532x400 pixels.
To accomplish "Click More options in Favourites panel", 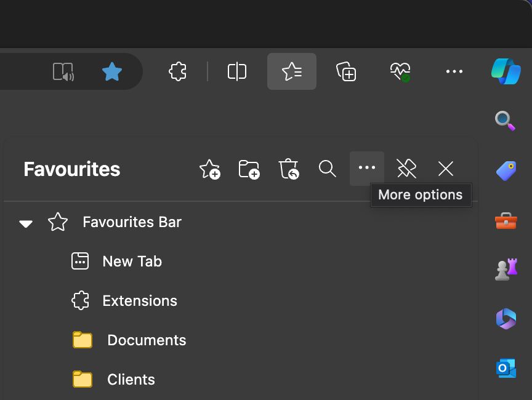I will [x=367, y=169].
